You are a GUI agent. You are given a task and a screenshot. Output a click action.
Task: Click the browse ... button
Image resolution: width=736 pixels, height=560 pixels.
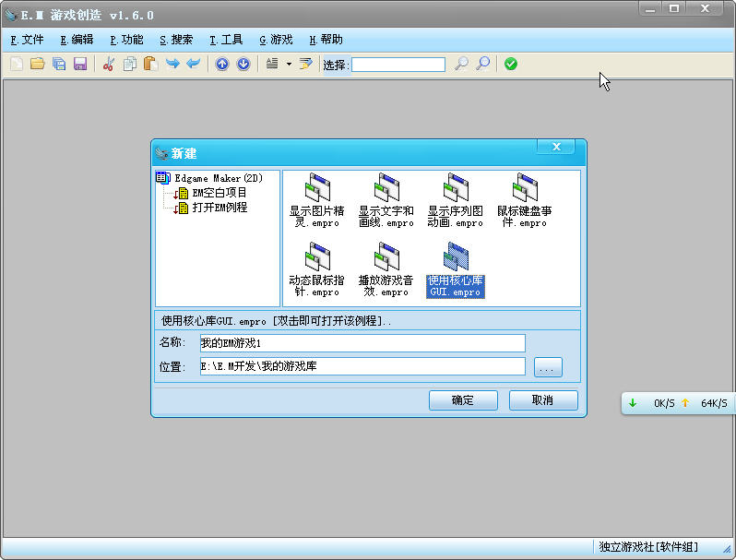coord(548,367)
